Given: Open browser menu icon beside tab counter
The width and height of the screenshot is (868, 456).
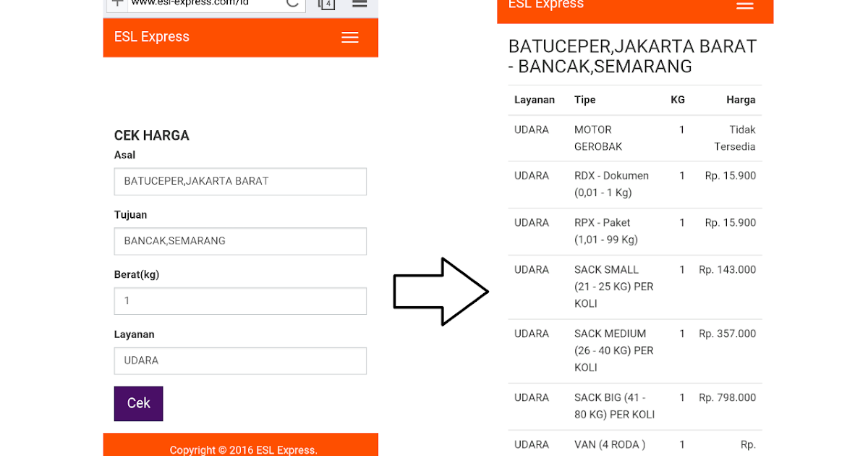Looking at the screenshot, I should click(x=359, y=4).
